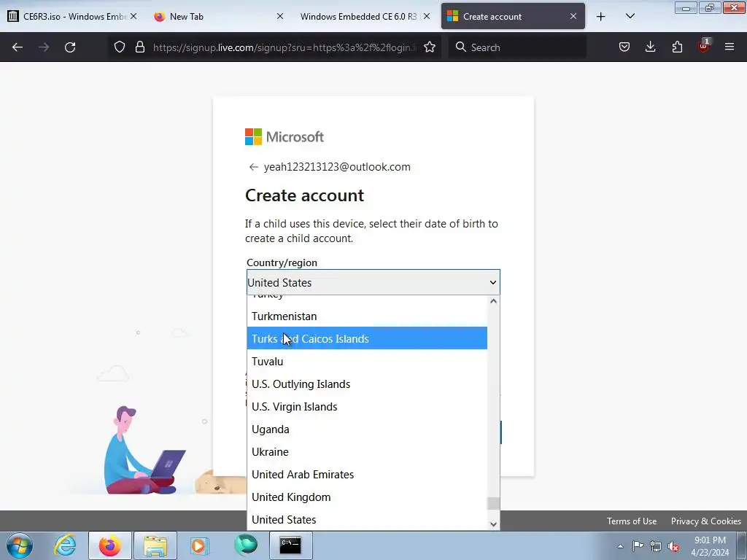Open the Privacy & Cookies link
This screenshot has width=747, height=560.
pos(705,521)
